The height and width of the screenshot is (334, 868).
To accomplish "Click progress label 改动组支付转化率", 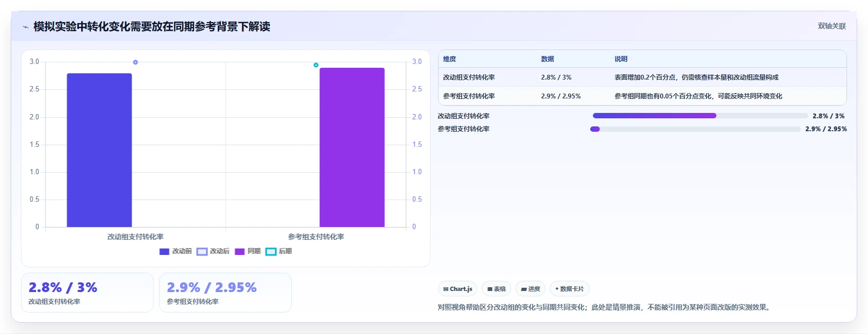I will 463,116.
